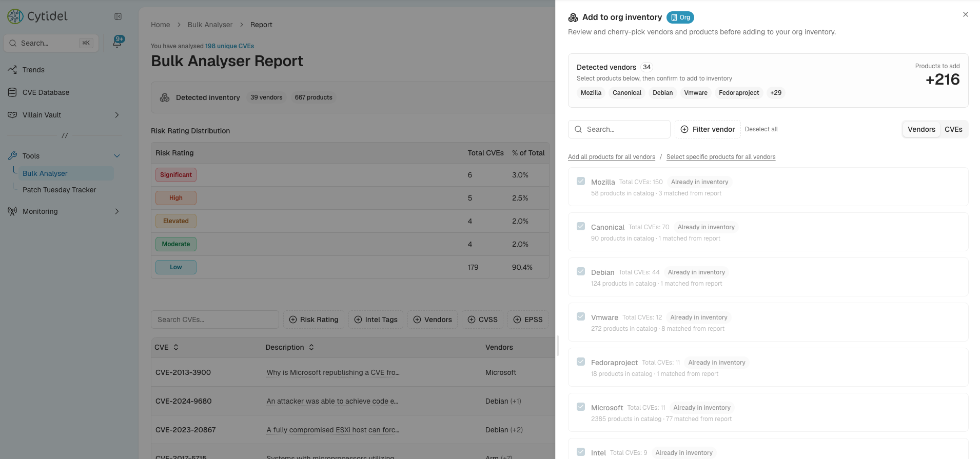
Task: Toggle the Microsoft vendor checkbox
Action: (x=581, y=407)
